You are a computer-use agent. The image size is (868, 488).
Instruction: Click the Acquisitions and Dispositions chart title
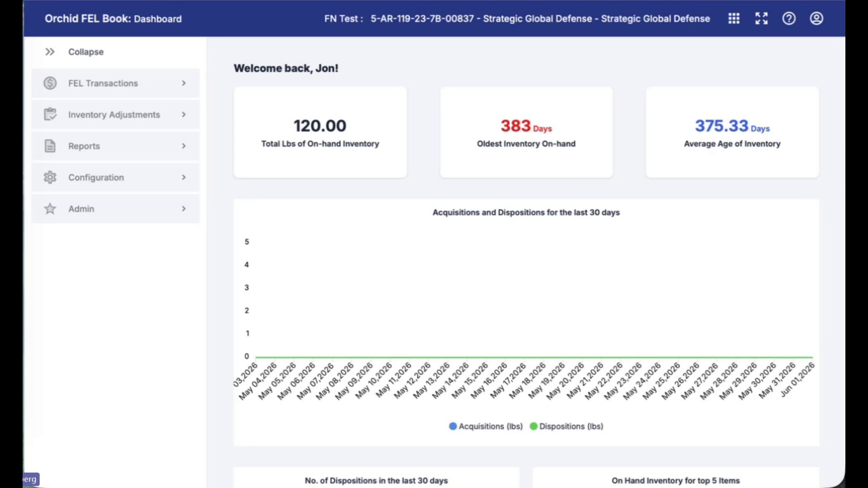[x=526, y=212]
